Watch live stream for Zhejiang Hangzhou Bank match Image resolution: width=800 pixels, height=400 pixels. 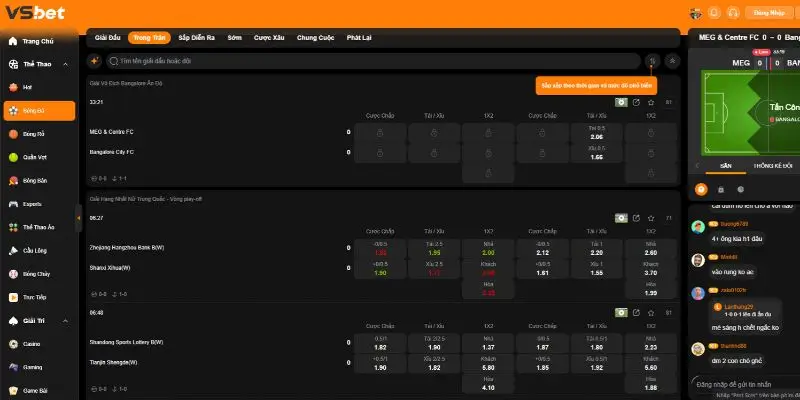click(621, 218)
